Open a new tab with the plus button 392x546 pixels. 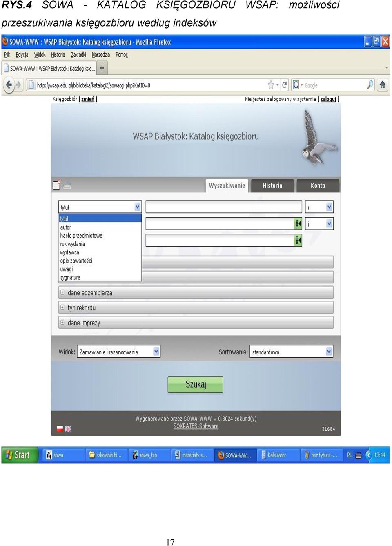click(102, 68)
